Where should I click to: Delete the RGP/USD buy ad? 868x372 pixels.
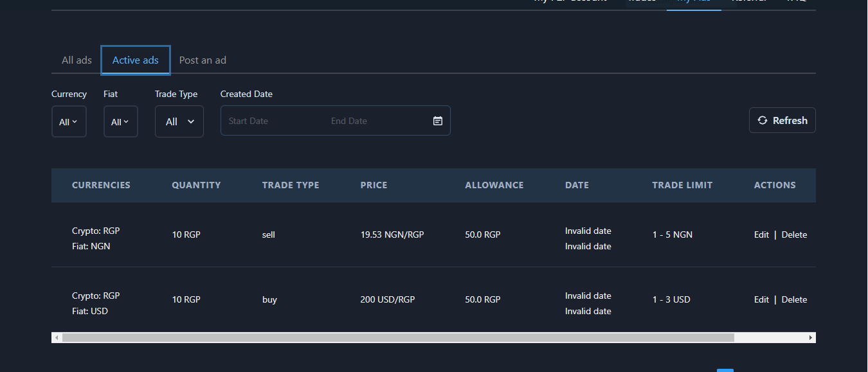(794, 300)
